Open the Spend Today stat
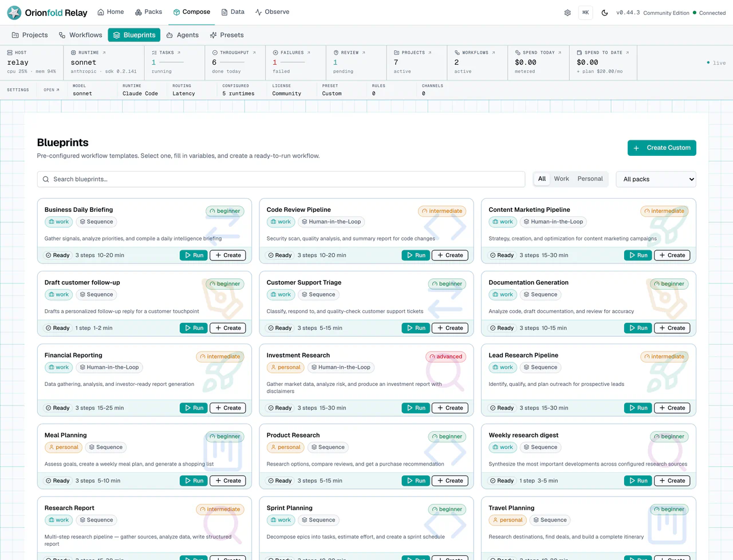 (x=538, y=62)
